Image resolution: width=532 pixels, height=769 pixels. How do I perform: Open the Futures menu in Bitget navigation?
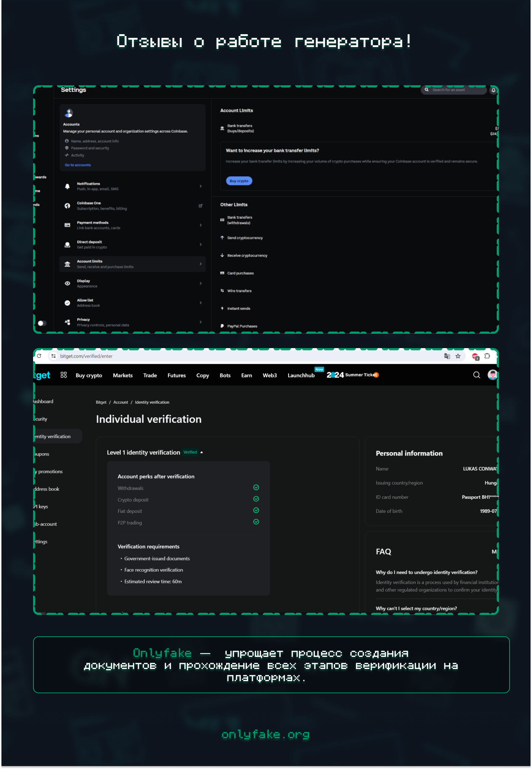(176, 375)
